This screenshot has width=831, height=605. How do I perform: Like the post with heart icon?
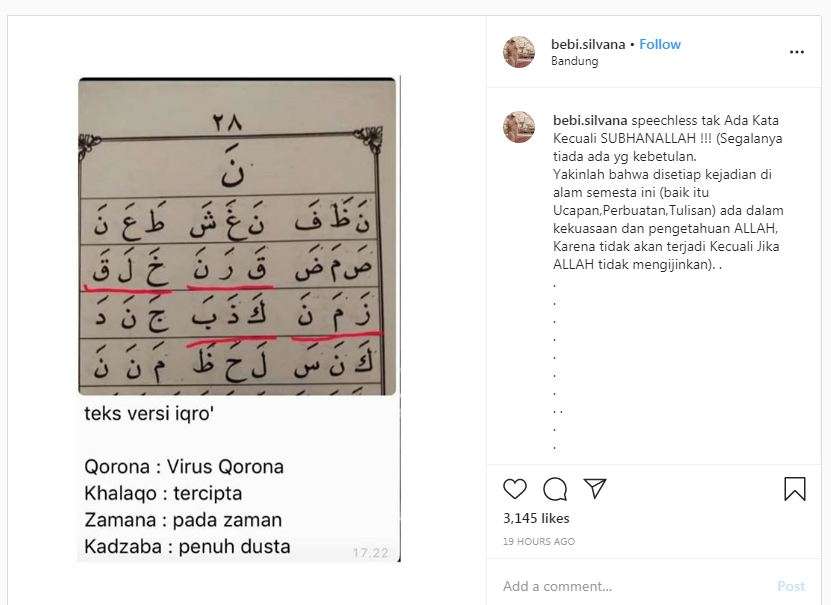514,489
